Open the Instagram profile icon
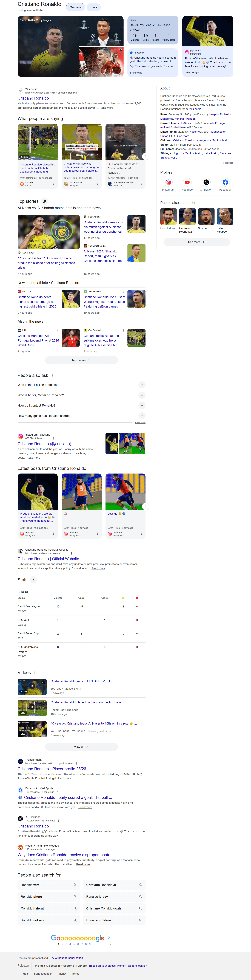 click(x=168, y=182)
